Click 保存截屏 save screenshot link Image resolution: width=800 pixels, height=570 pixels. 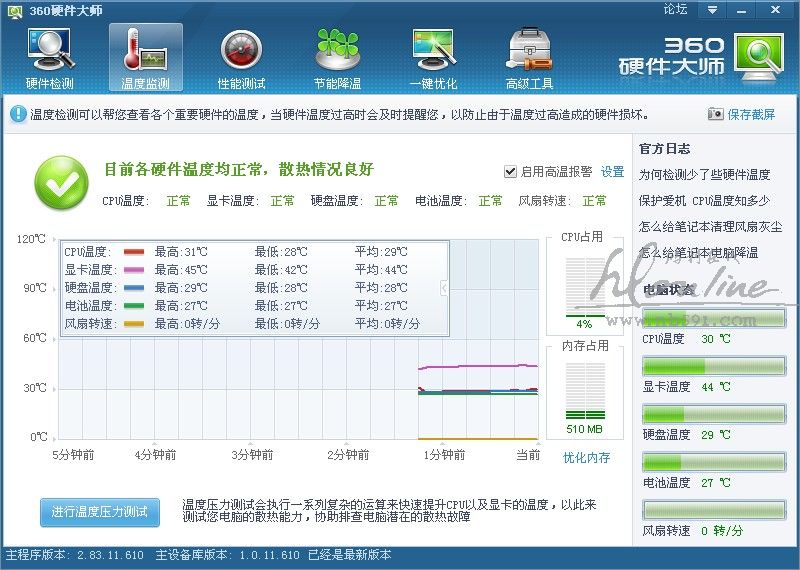click(x=751, y=114)
